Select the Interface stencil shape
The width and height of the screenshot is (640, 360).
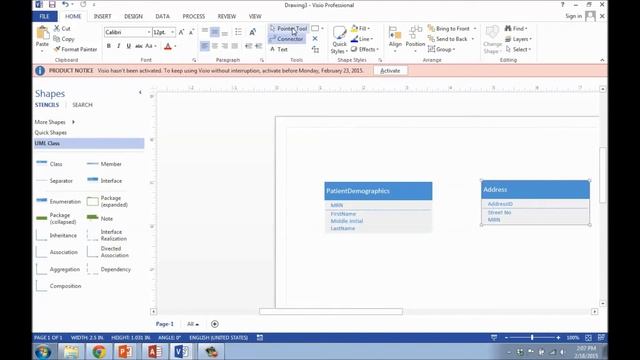tap(104, 180)
